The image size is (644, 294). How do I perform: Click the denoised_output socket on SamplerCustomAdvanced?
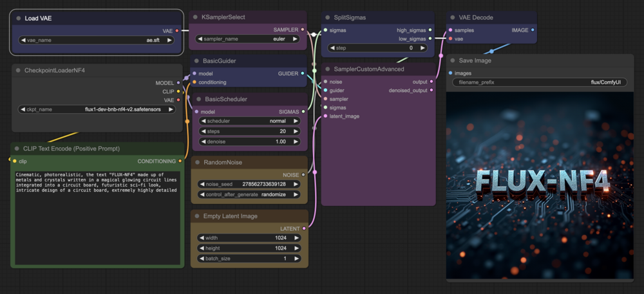tap(431, 90)
